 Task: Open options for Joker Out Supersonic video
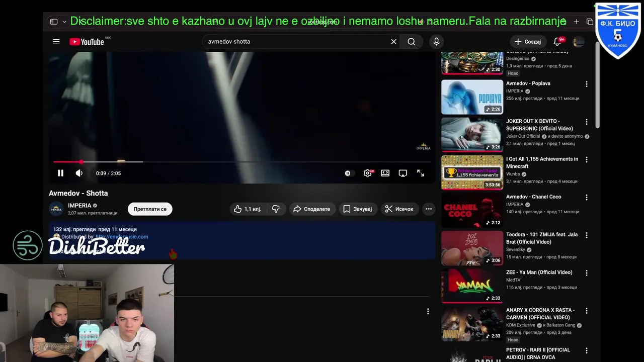coord(586,122)
